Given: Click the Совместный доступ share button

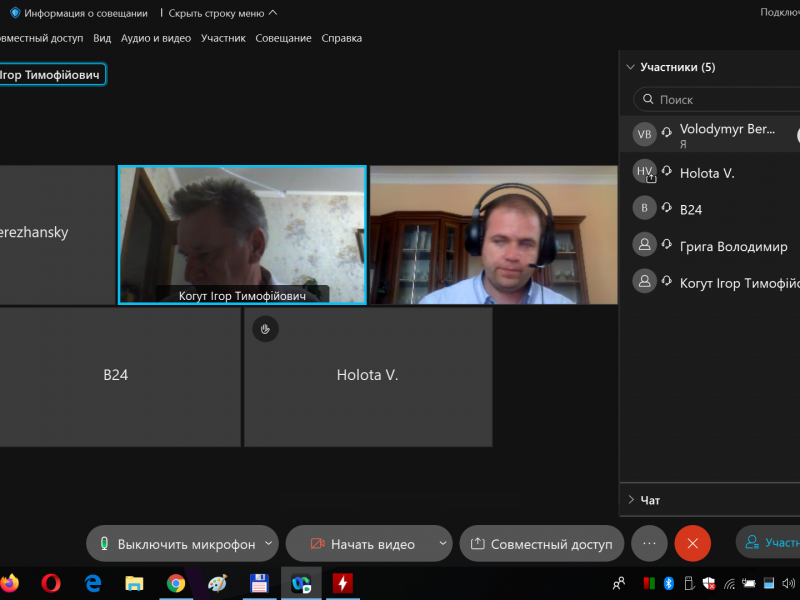Looking at the screenshot, I should [541, 544].
